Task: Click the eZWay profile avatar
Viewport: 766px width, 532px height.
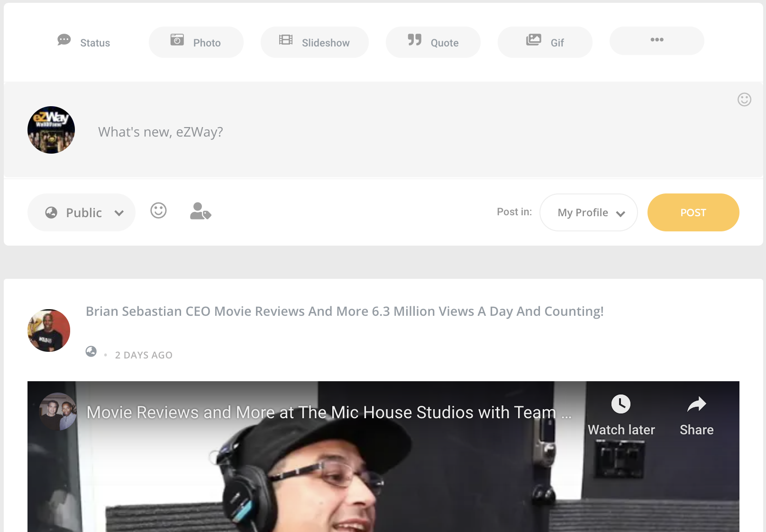Action: point(51,130)
